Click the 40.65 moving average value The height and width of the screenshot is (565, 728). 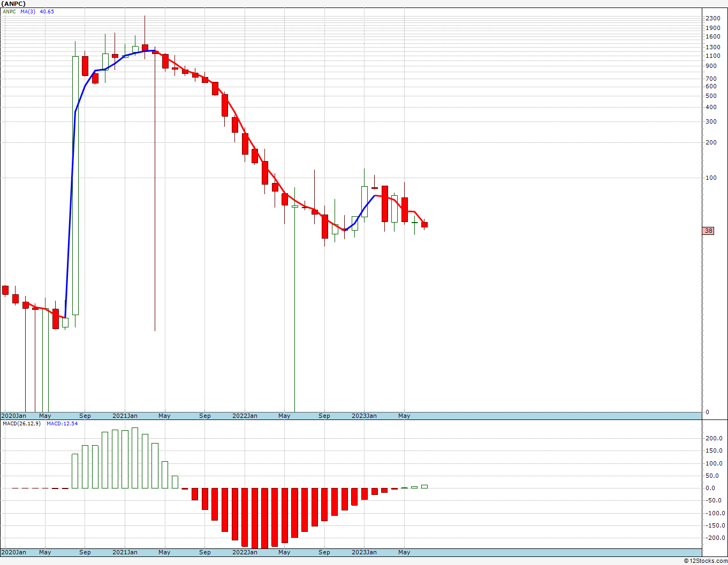47,11
